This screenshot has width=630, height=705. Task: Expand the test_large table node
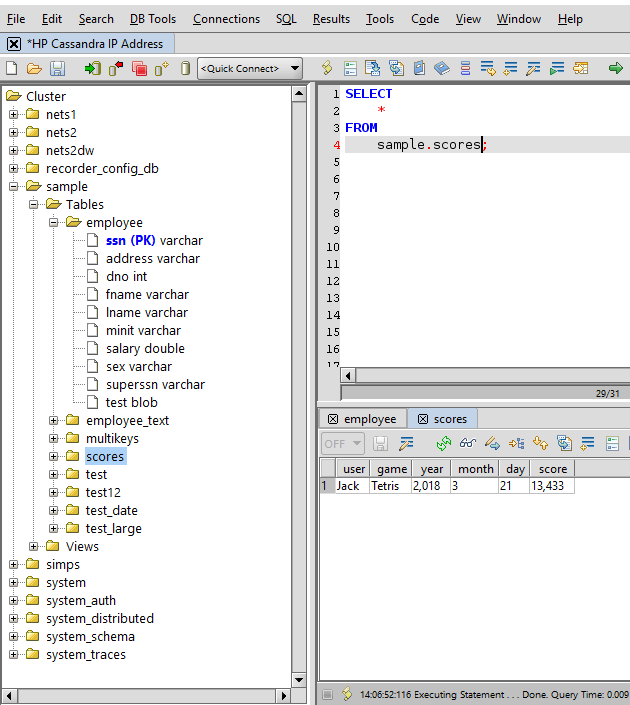pyautogui.click(x=54, y=528)
